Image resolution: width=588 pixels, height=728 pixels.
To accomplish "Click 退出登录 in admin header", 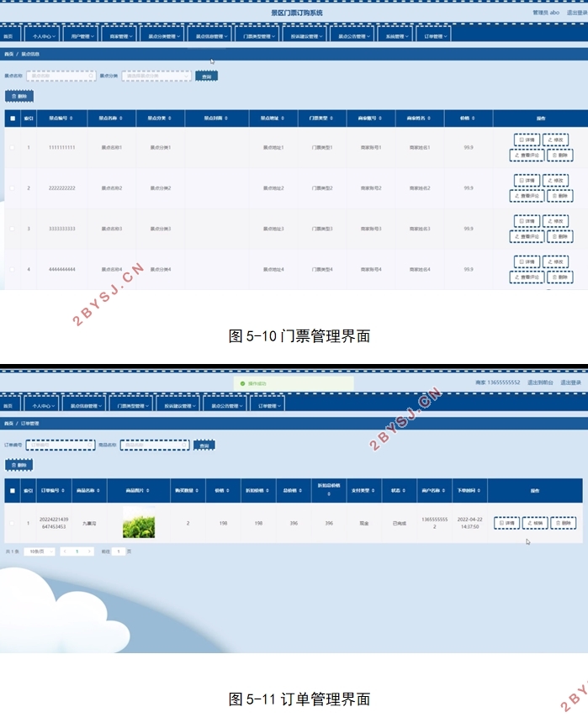I will point(577,13).
